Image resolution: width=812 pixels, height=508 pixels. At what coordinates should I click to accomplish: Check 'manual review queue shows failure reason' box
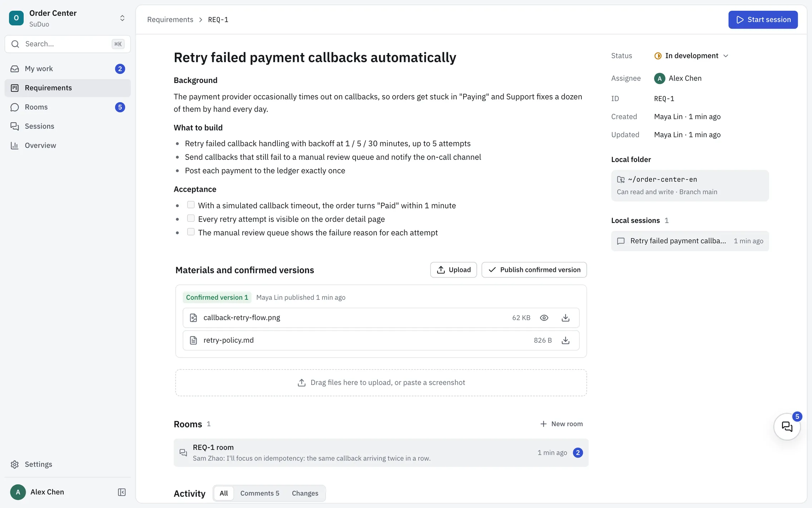pyautogui.click(x=191, y=232)
